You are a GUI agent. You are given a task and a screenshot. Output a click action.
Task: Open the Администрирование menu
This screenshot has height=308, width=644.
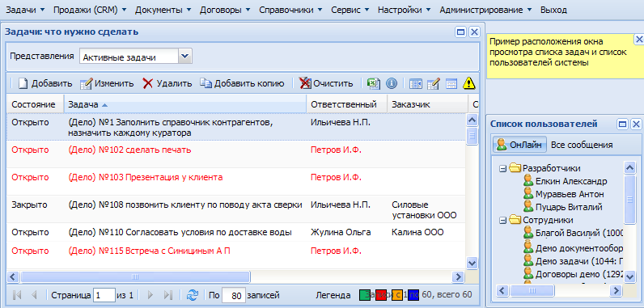pyautogui.click(x=485, y=10)
